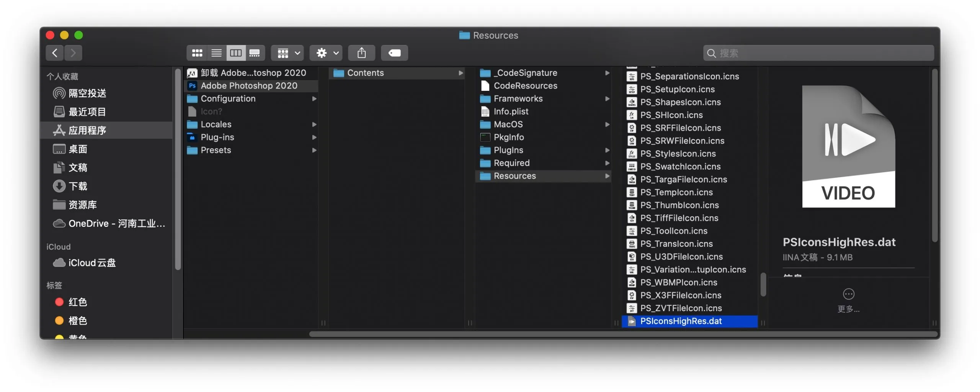Select the PkgInfo file
Image resolution: width=980 pixels, height=392 pixels.
coord(543,137)
